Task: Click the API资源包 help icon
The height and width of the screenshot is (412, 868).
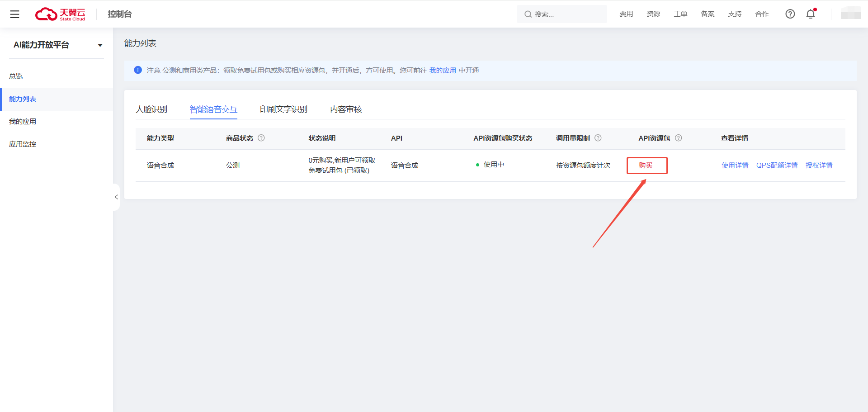Action: tap(678, 138)
